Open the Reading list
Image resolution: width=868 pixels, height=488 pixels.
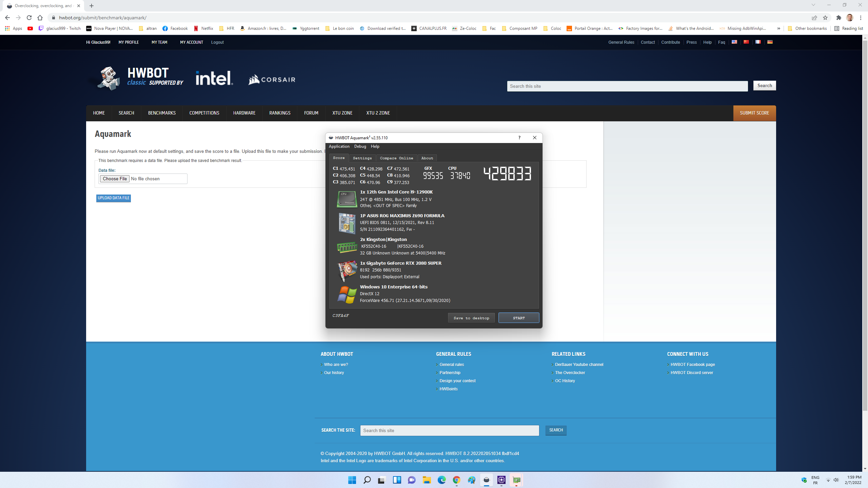click(849, 28)
